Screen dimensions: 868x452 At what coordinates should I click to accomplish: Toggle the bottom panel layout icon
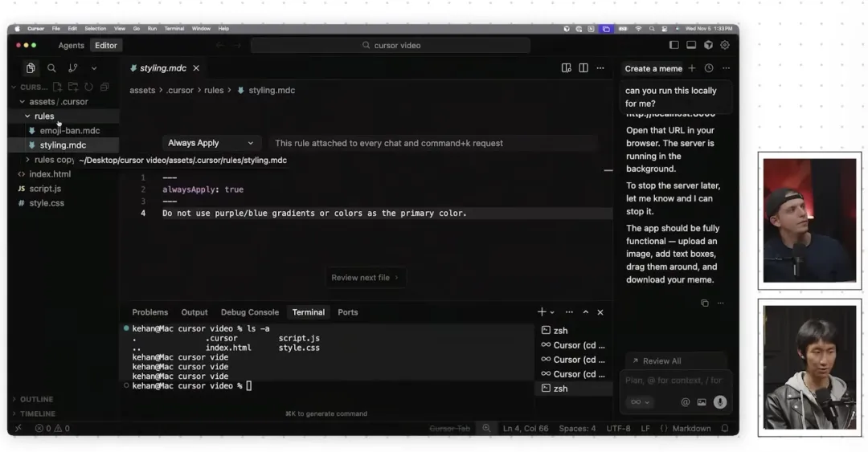tap(691, 46)
